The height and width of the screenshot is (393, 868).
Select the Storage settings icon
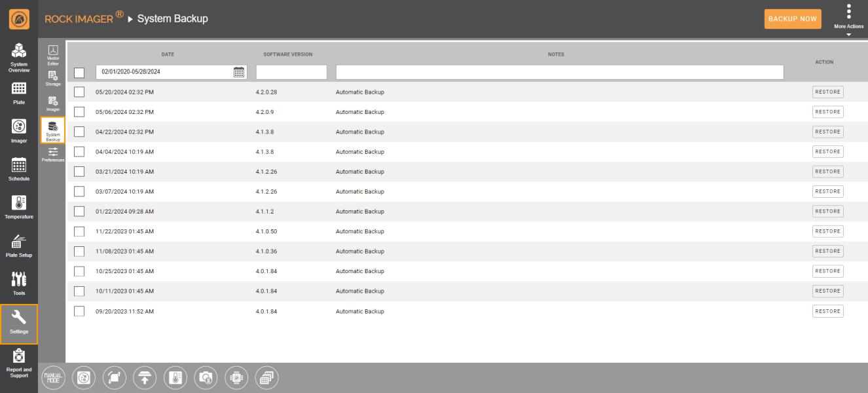[53, 77]
